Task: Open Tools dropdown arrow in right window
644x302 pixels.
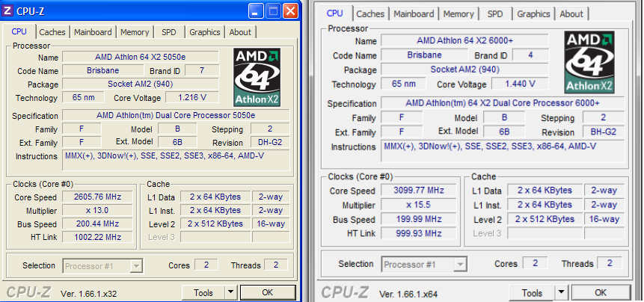Action: click(562, 292)
